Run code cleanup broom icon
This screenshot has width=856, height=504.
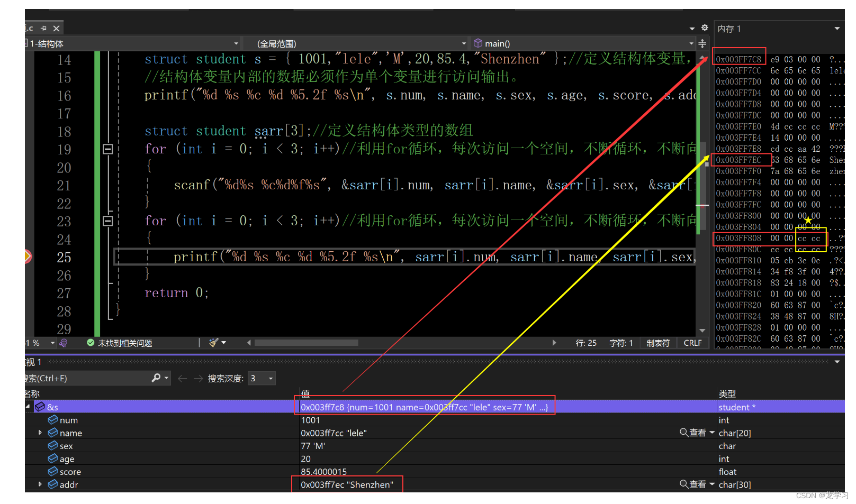point(213,343)
